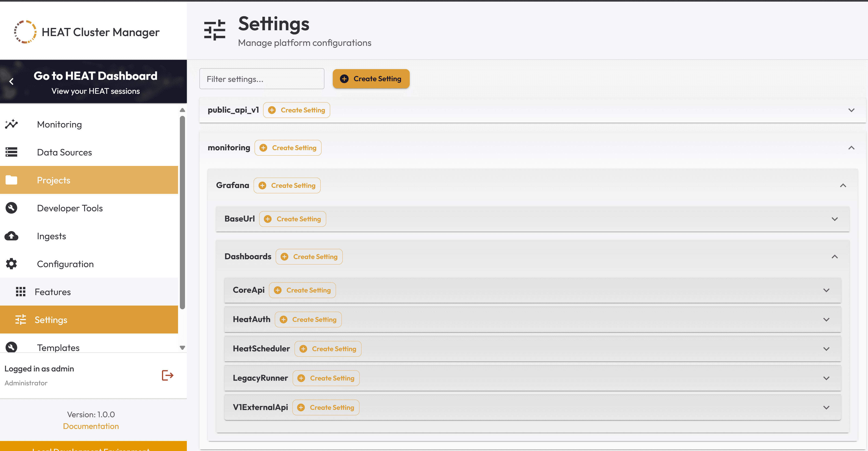Expand the public_api_v1 section
Screen dimensions: 868x451
pyautogui.click(x=852, y=110)
